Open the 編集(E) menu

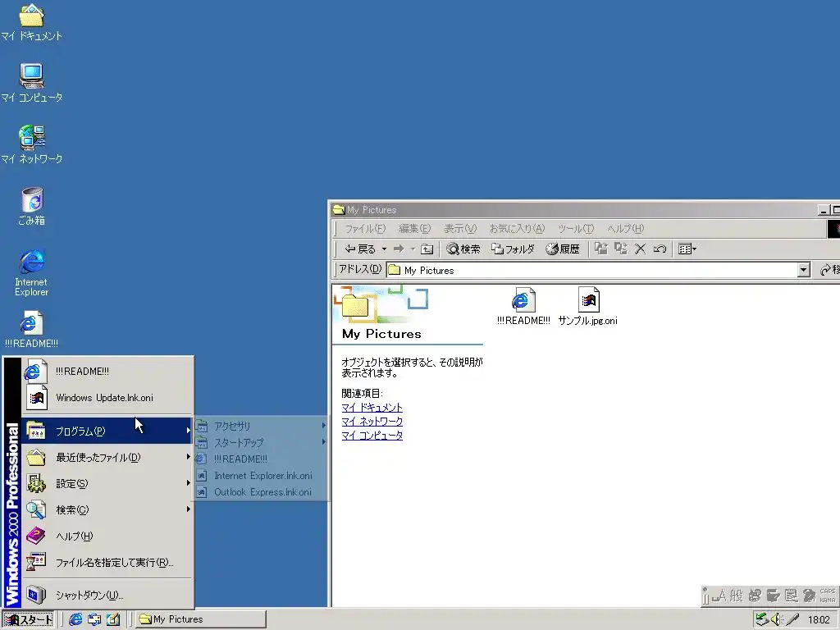tap(414, 229)
